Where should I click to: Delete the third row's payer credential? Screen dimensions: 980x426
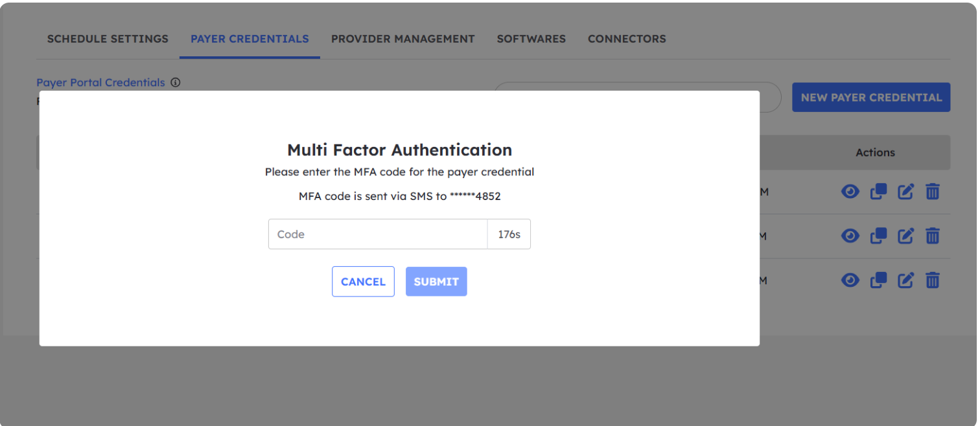click(933, 280)
